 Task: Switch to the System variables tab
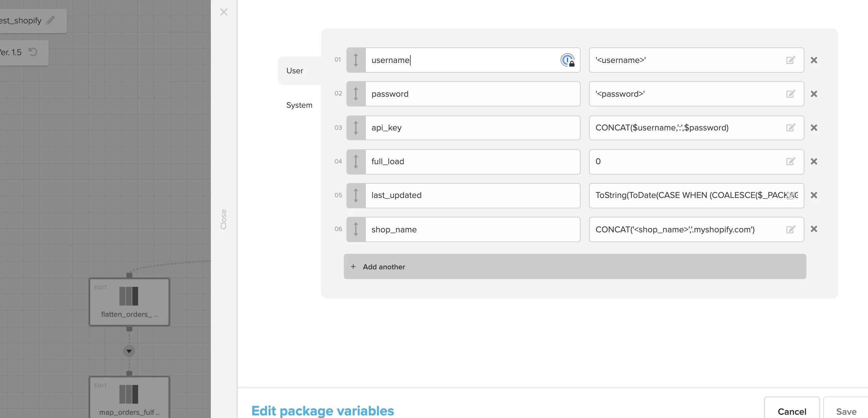point(299,105)
